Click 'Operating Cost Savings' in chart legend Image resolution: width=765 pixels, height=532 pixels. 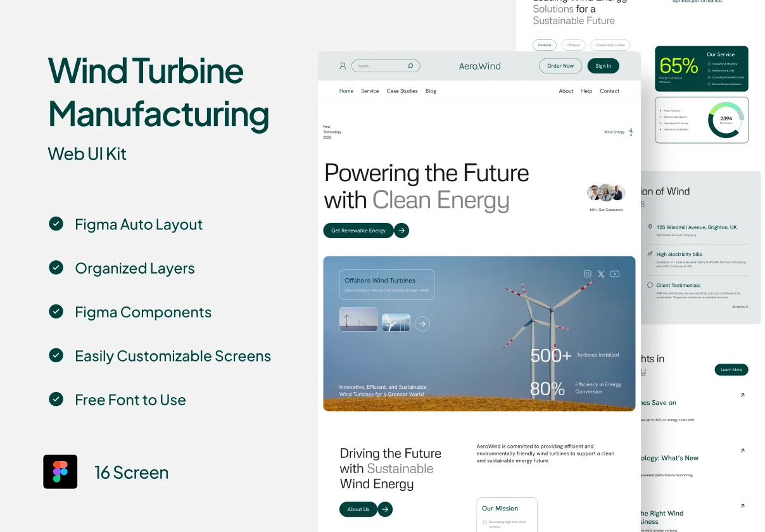[676, 123]
